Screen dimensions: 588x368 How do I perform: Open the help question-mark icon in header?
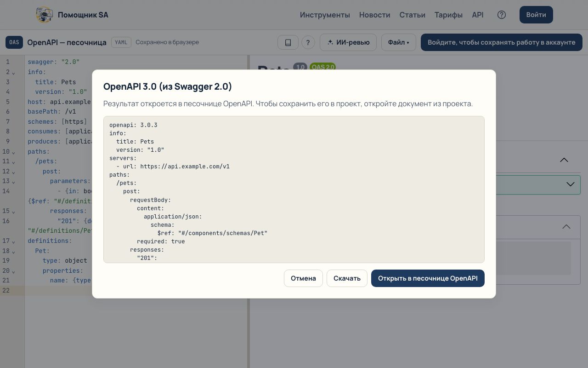[x=502, y=15]
